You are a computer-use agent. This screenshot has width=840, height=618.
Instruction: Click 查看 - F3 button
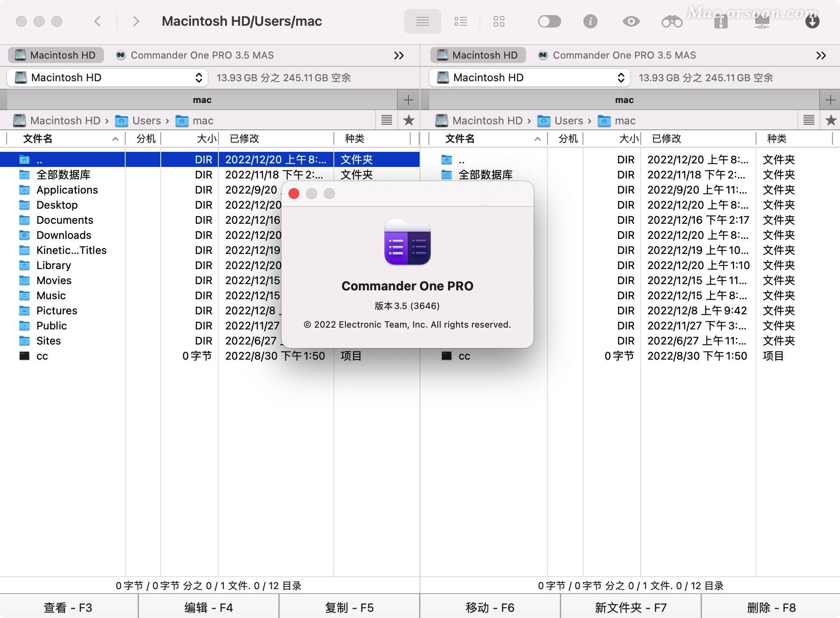coord(68,607)
